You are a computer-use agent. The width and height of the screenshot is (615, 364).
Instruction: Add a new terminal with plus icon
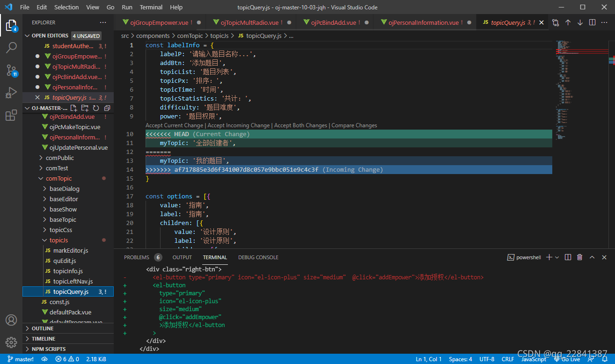(x=549, y=257)
